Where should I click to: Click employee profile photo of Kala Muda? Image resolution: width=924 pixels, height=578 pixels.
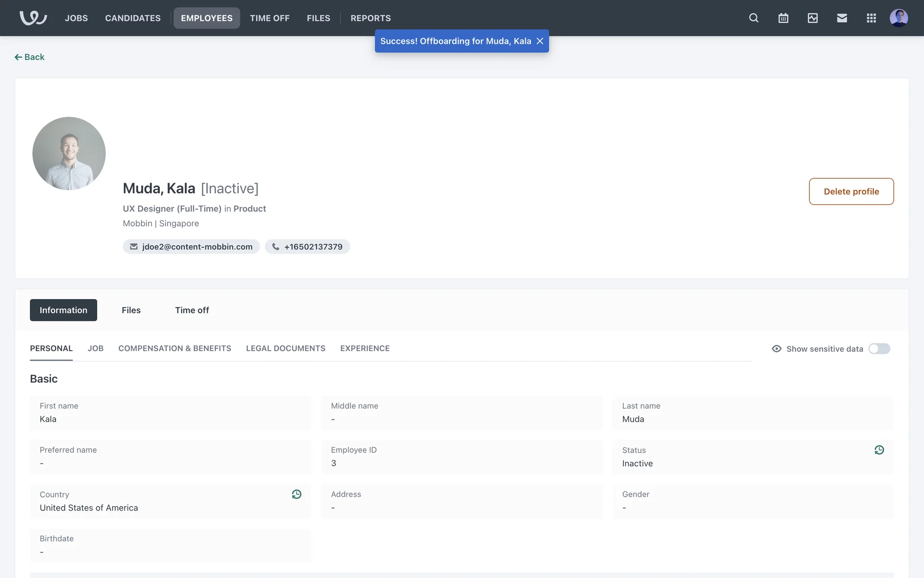point(69,153)
